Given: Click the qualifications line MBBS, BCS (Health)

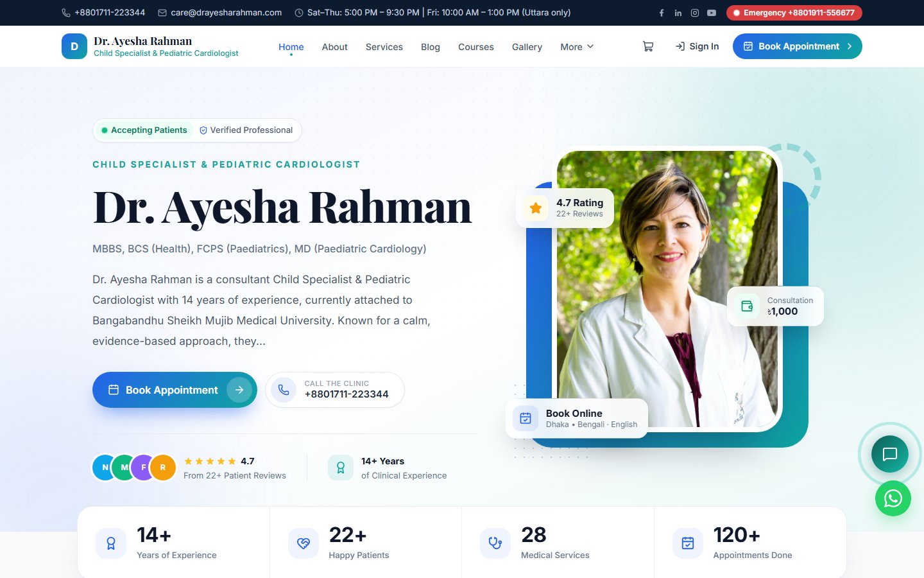Looking at the screenshot, I should (x=259, y=249).
